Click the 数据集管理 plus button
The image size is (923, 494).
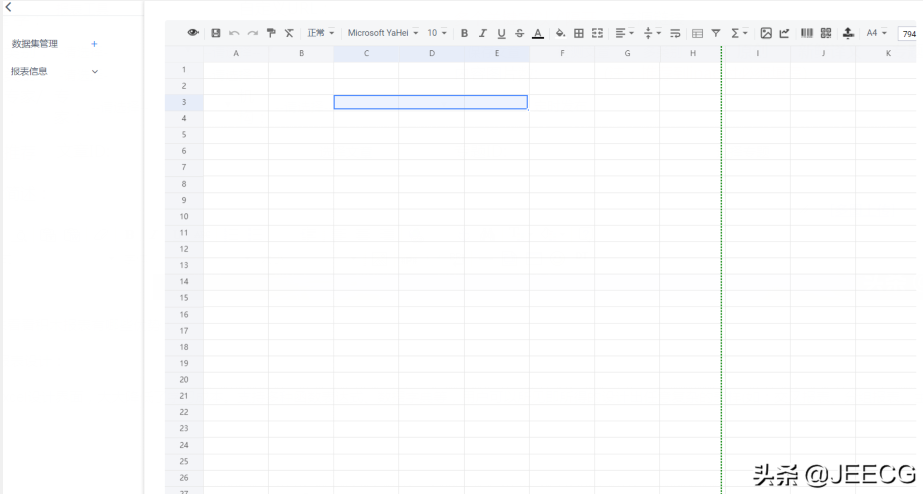pos(95,44)
